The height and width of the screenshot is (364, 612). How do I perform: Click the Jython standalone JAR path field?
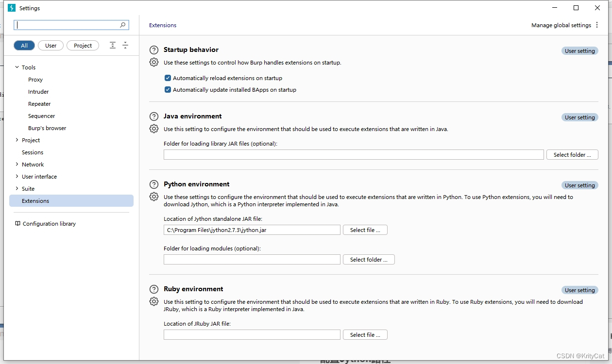[252, 230]
